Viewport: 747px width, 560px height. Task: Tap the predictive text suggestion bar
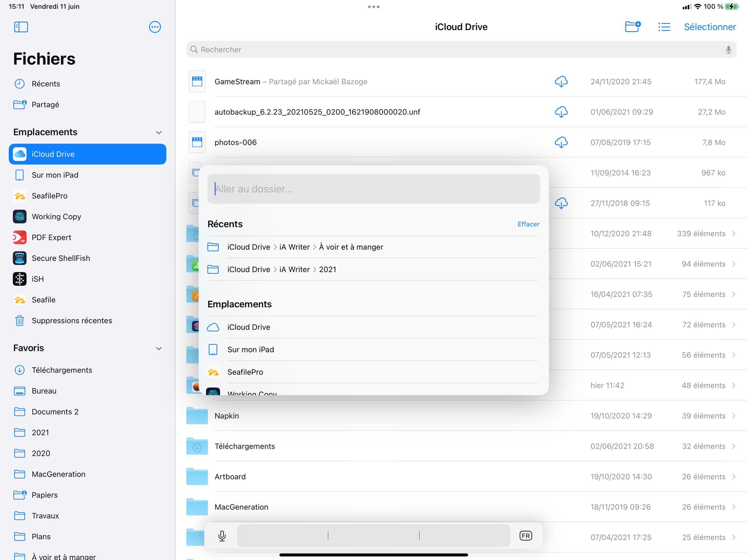point(373,536)
